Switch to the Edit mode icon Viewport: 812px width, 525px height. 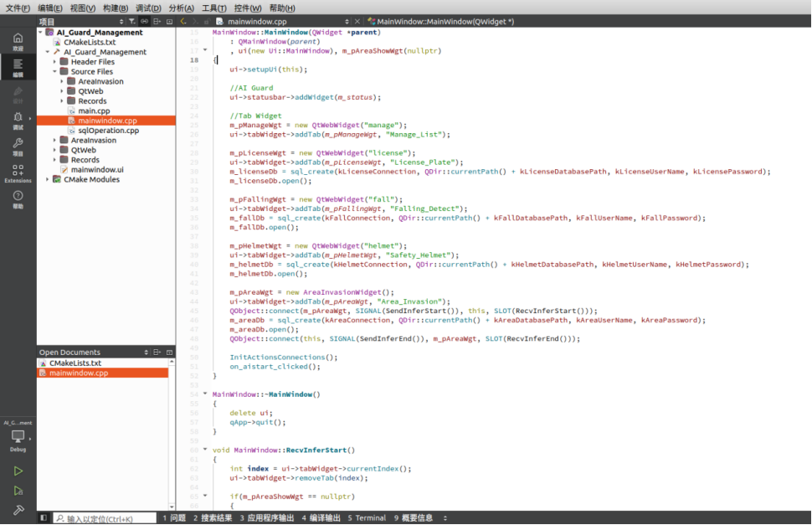point(18,67)
